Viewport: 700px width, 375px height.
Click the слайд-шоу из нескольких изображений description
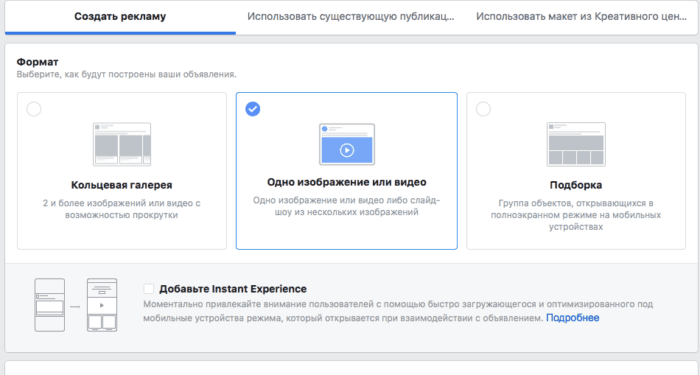pyautogui.click(x=347, y=206)
